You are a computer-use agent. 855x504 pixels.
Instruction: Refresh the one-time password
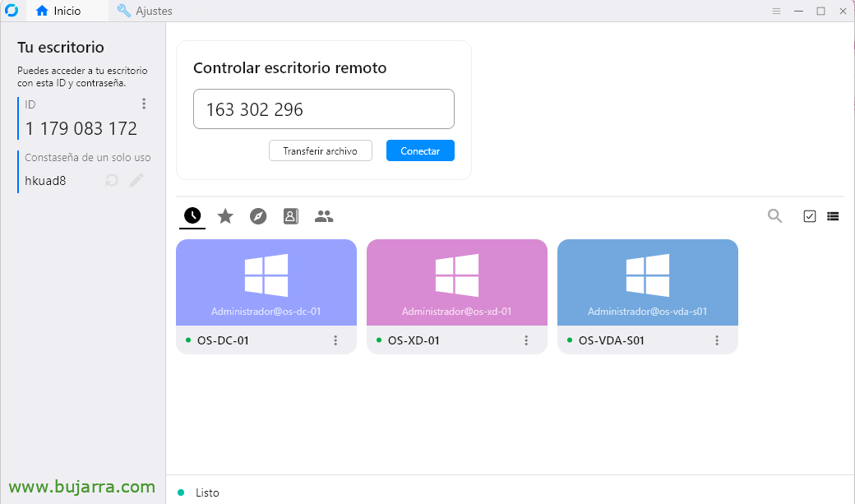[x=111, y=180]
